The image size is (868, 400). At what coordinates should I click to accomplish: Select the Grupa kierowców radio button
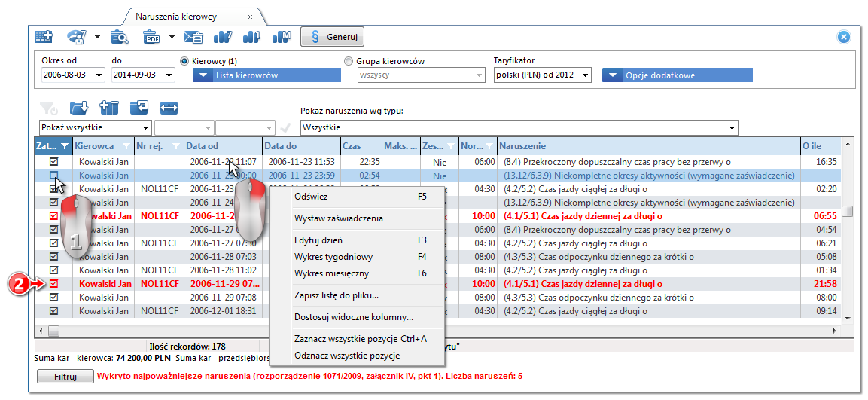click(x=349, y=61)
